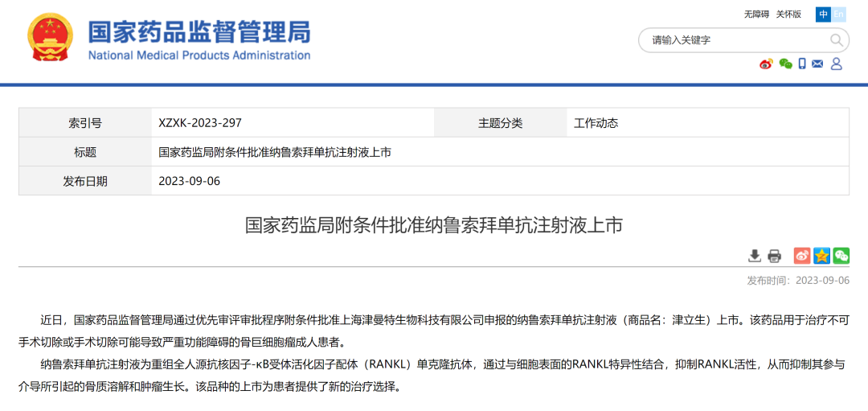Click paragraph beginning 近日，国家药品监督管理局
Image resolution: width=868 pixels, height=411 pixels.
coord(434,331)
